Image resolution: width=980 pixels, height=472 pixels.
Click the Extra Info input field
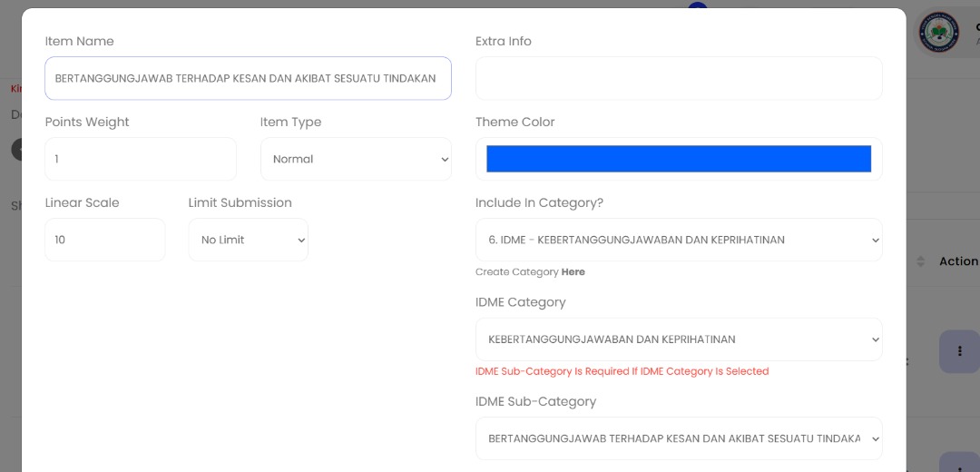[679, 78]
